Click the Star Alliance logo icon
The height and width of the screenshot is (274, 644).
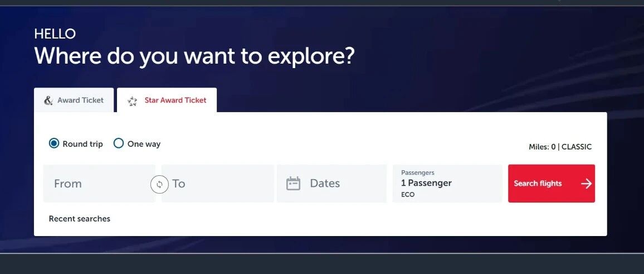pos(132,101)
